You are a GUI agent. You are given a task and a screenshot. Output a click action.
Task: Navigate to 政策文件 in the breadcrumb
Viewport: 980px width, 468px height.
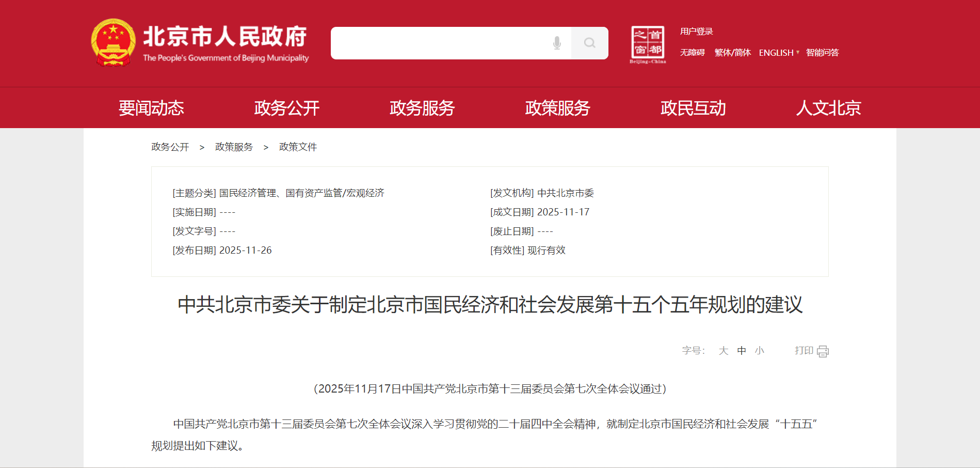point(298,147)
